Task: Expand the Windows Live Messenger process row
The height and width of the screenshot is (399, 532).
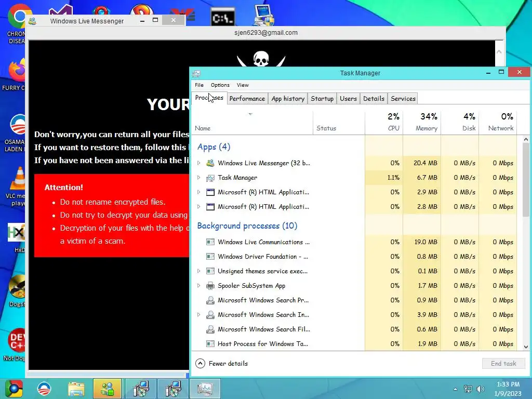Action: (x=199, y=163)
